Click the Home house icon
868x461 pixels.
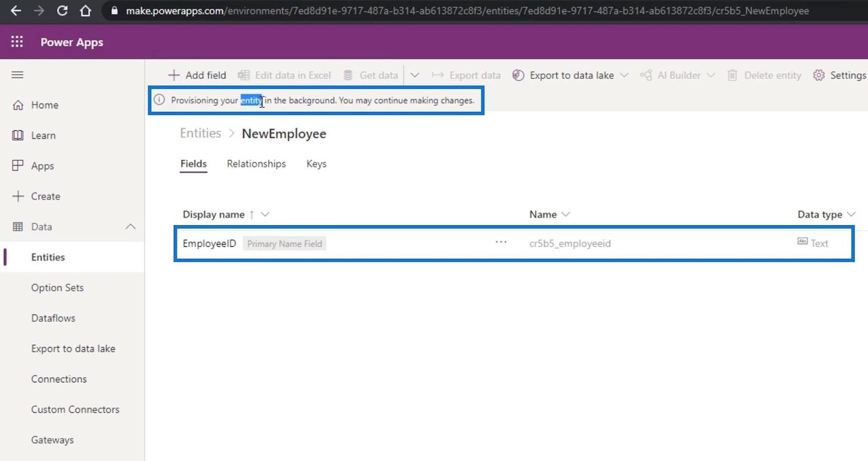point(18,105)
